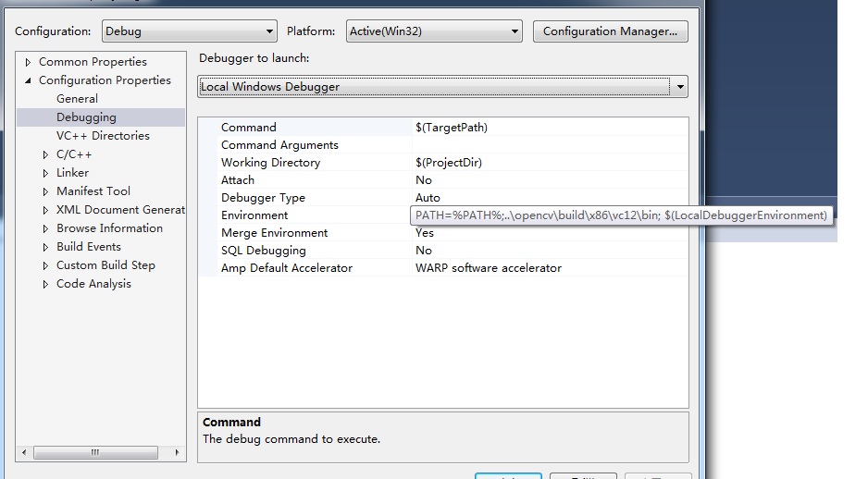Click the Working Directory property name
The image size is (868, 479).
point(271,163)
